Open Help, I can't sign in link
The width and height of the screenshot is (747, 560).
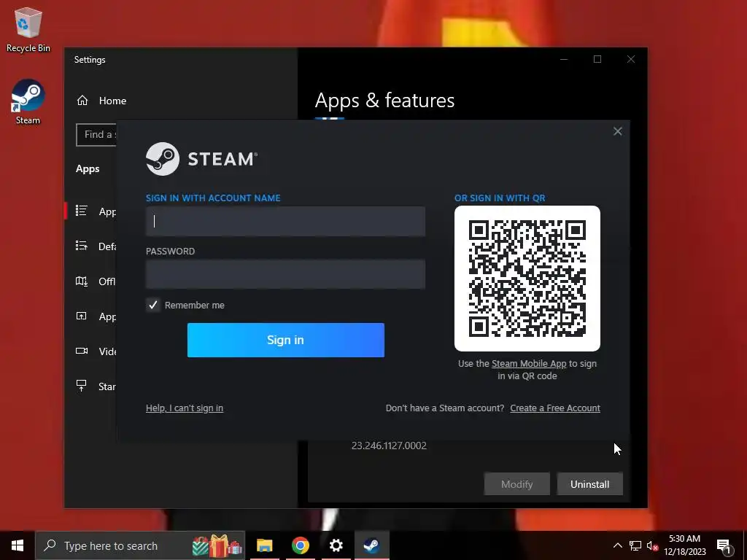(185, 408)
